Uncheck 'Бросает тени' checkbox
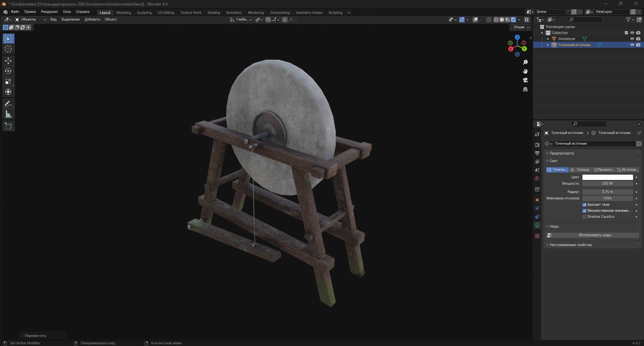Viewport: 644px width, 346px height. (x=584, y=205)
